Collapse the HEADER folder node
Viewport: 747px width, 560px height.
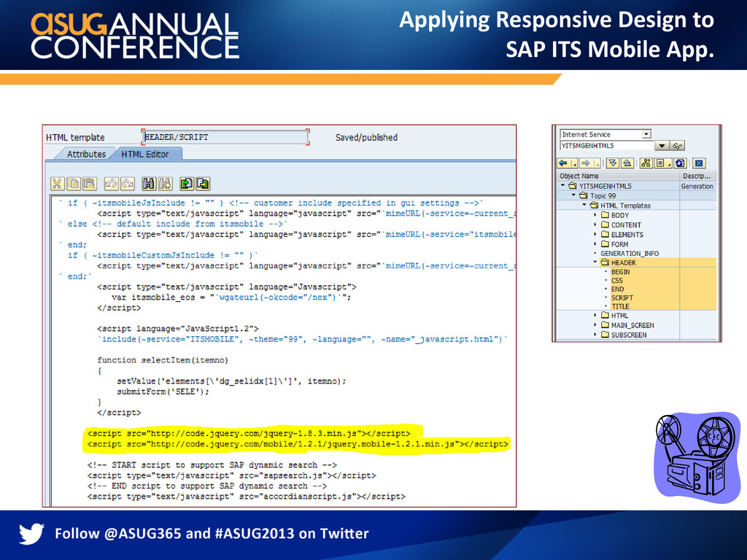(595, 262)
